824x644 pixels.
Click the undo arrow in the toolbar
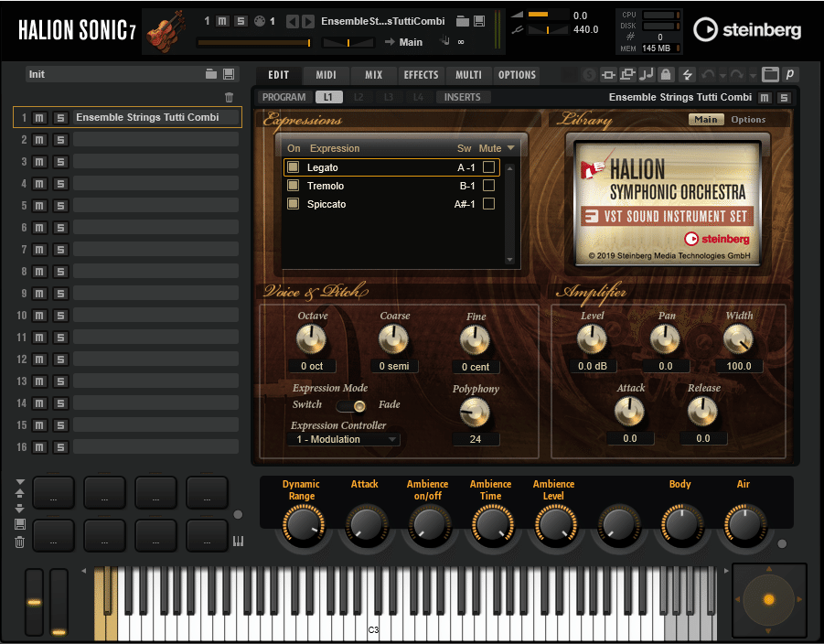708,75
